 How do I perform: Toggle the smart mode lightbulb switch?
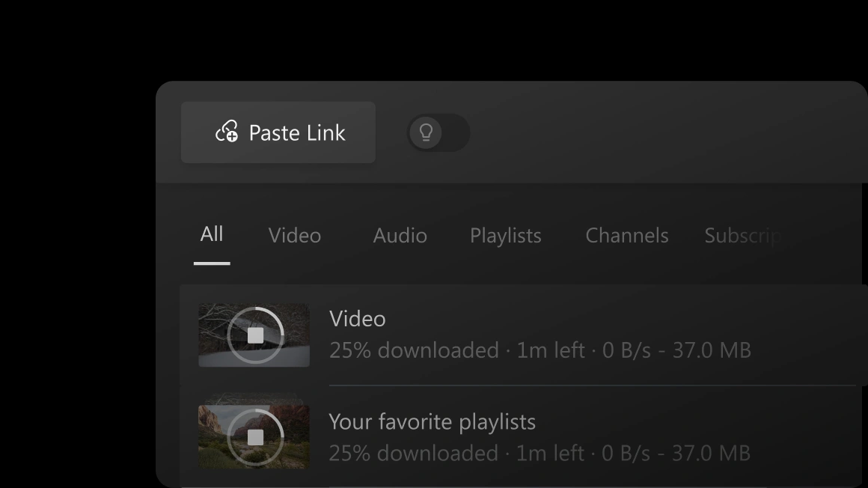[438, 132]
